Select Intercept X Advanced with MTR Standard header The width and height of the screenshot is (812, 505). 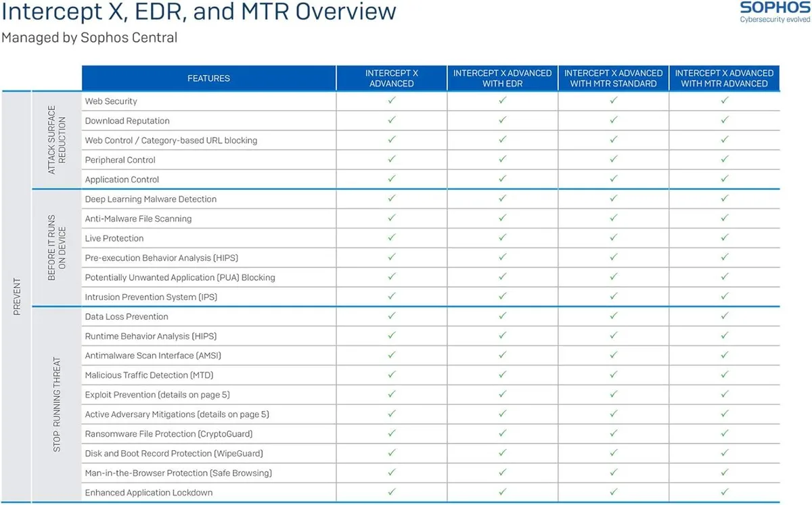point(614,78)
